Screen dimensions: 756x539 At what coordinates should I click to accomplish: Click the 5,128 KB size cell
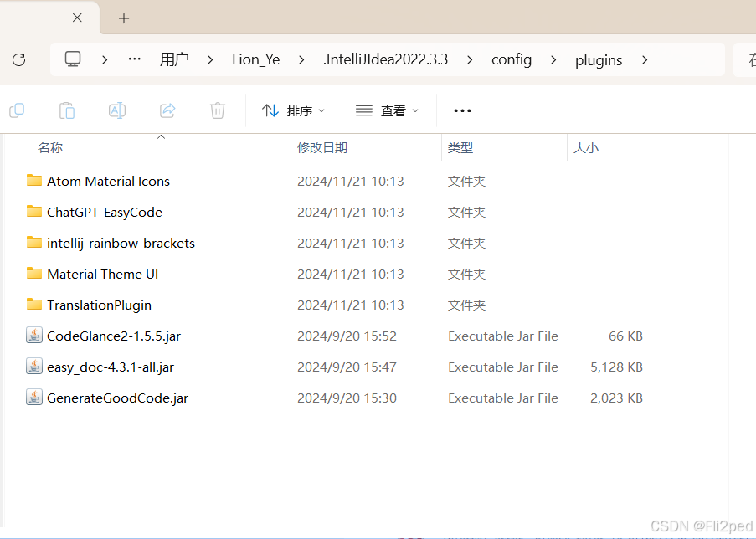616,367
